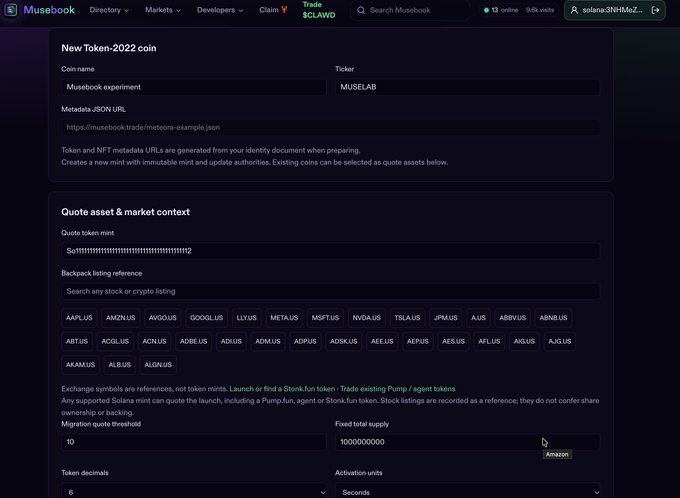Click the Quote token mint field
Screen dimensions: 680x498
(330, 251)
